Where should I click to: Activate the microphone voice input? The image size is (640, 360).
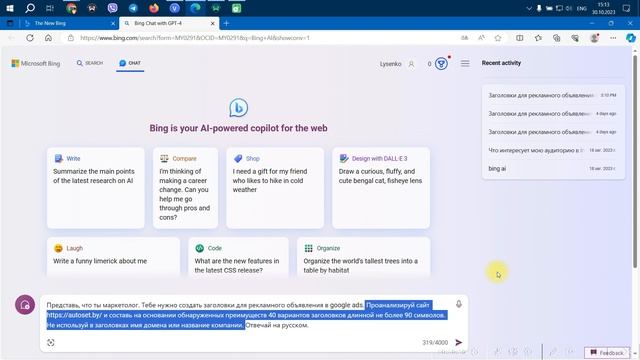(459, 304)
